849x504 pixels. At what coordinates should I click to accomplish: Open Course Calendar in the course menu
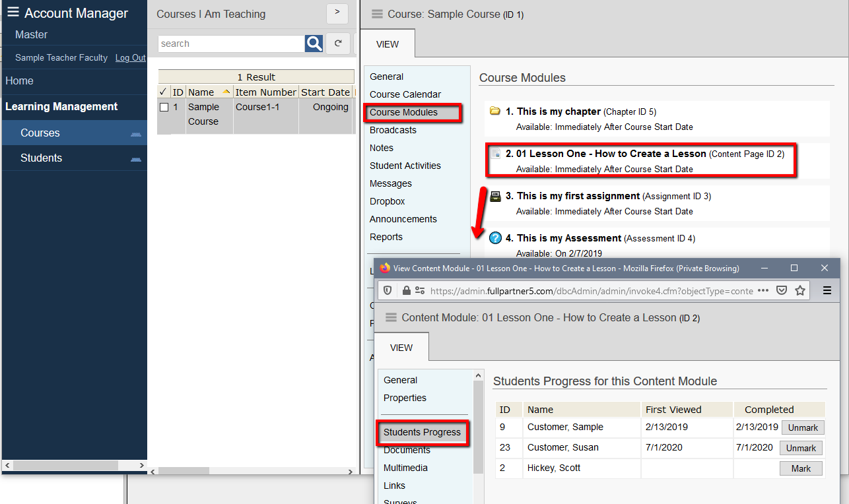(x=405, y=94)
